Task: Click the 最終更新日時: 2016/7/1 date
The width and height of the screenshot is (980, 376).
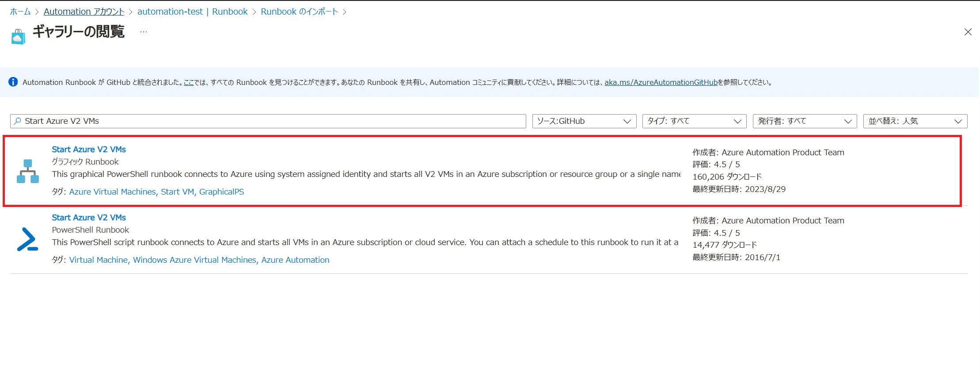Action: (x=737, y=257)
